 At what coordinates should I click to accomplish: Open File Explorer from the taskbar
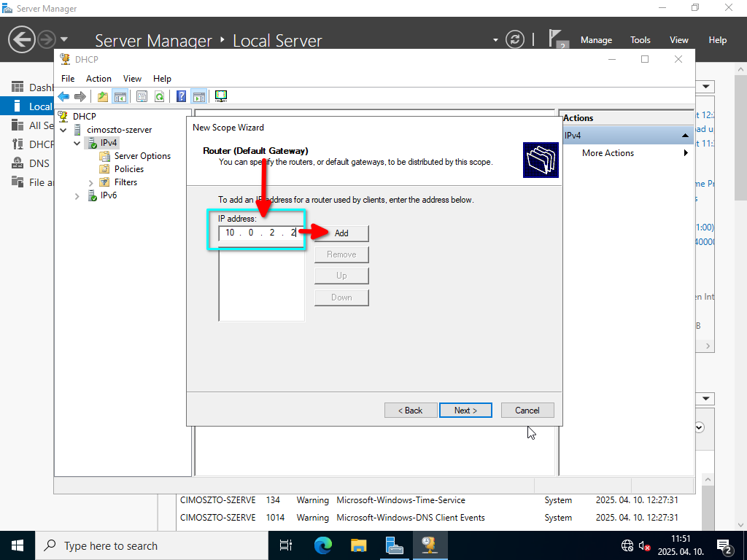coord(358,545)
